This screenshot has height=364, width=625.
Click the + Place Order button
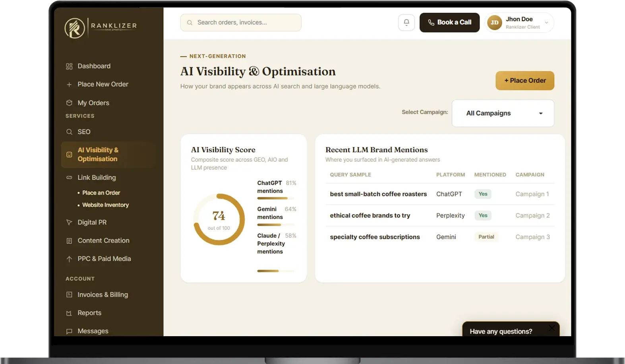coord(525,81)
